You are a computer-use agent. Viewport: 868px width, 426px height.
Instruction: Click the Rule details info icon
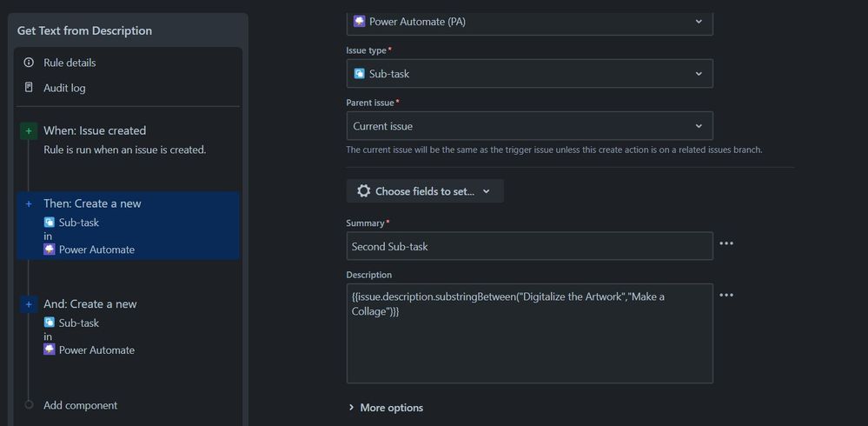tap(29, 63)
